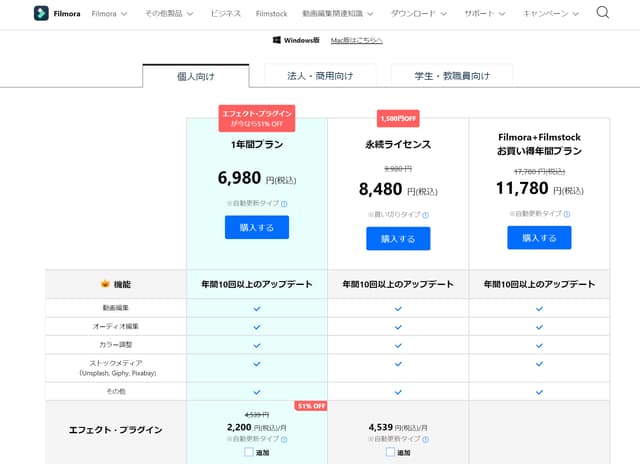Click the Mac版はこちらへ link
The height and width of the screenshot is (464, 640).
click(356, 40)
